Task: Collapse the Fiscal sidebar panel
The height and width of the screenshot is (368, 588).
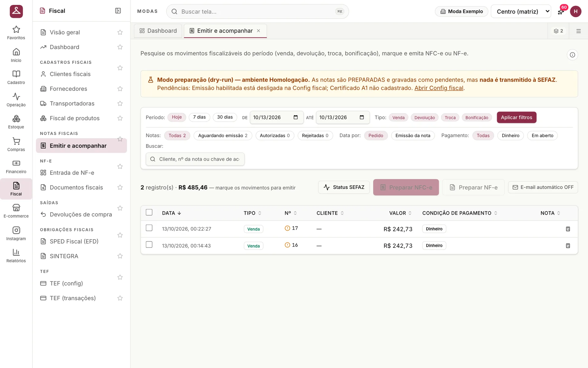Action: tap(118, 11)
